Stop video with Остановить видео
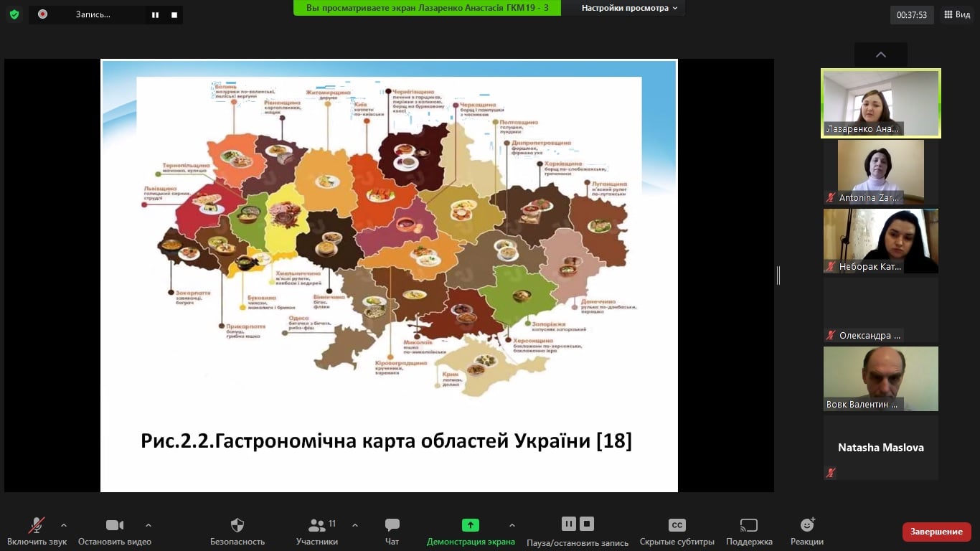Image resolution: width=980 pixels, height=551 pixels. pos(115,526)
